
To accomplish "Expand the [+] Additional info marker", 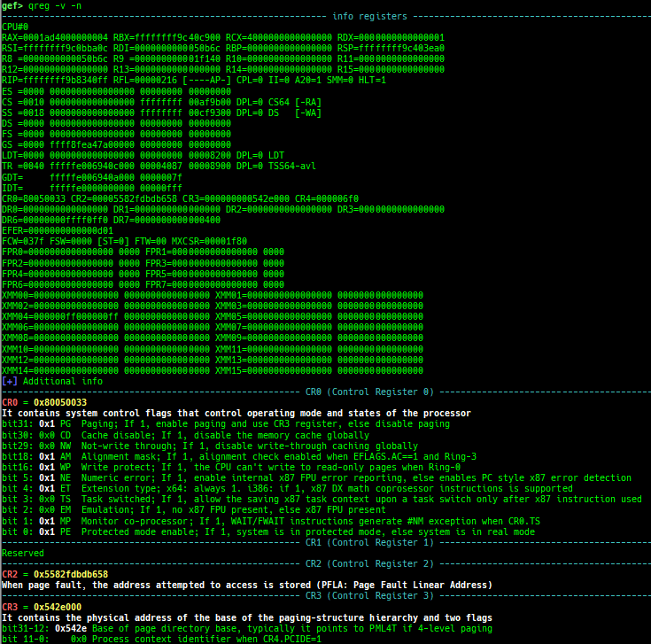I will 52,381.
